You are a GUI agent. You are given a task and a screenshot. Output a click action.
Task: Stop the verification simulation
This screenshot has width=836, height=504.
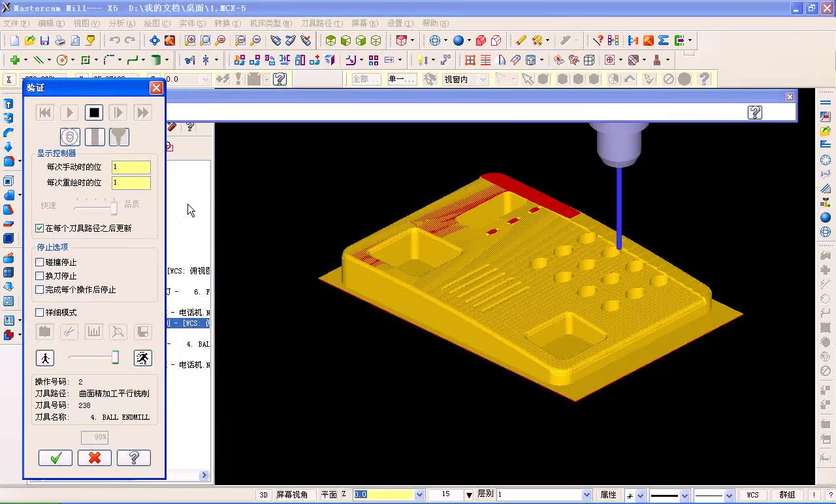click(94, 113)
